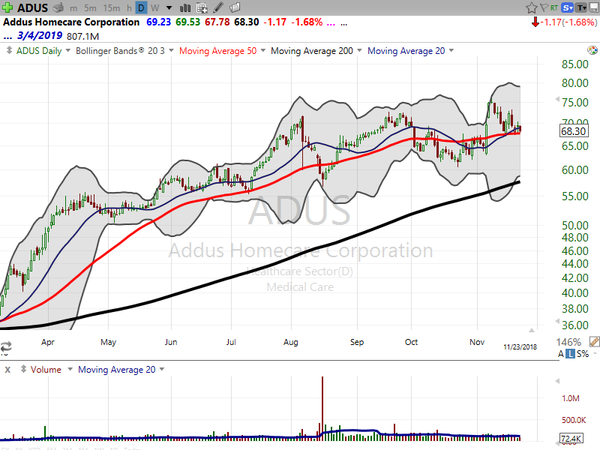
Task: Click the blue 69.23 open price
Action: pyautogui.click(x=158, y=22)
